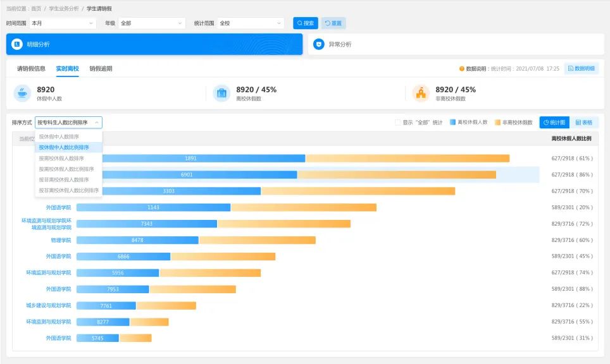Click the 搜索 search button
Screen dimensions: 610x364
coord(305,23)
